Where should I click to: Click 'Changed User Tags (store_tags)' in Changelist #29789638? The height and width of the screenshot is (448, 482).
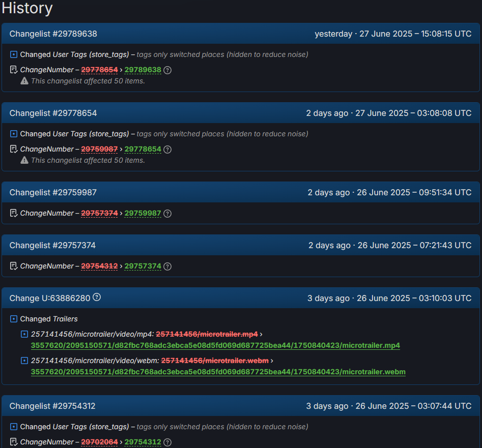pos(74,54)
